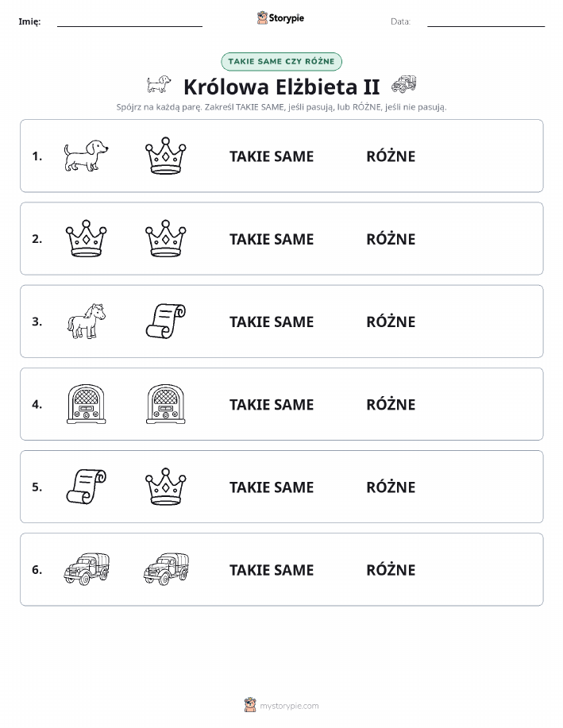Click the small truck icon beside the title

coord(403,84)
